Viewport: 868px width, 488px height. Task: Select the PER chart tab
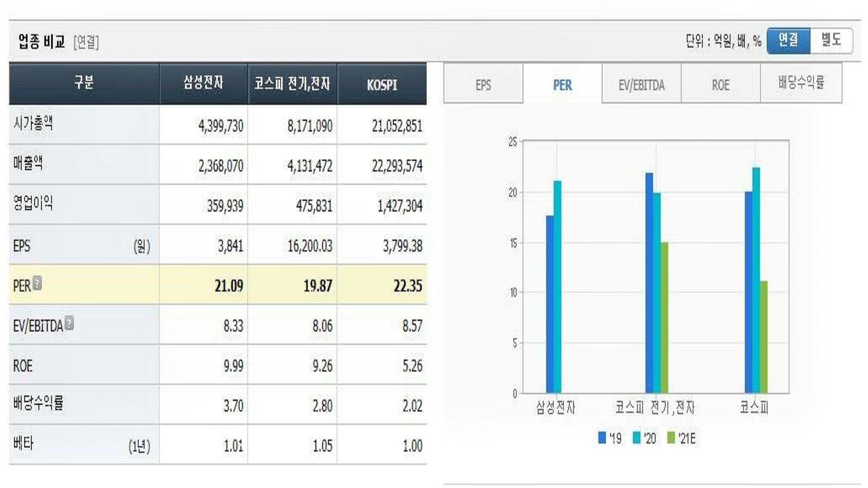click(562, 84)
